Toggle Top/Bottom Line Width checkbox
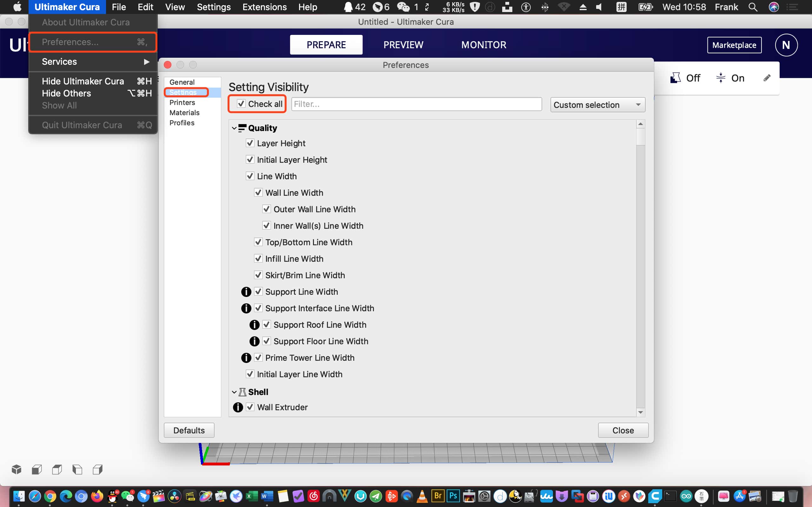The height and width of the screenshot is (507, 812). click(x=258, y=242)
